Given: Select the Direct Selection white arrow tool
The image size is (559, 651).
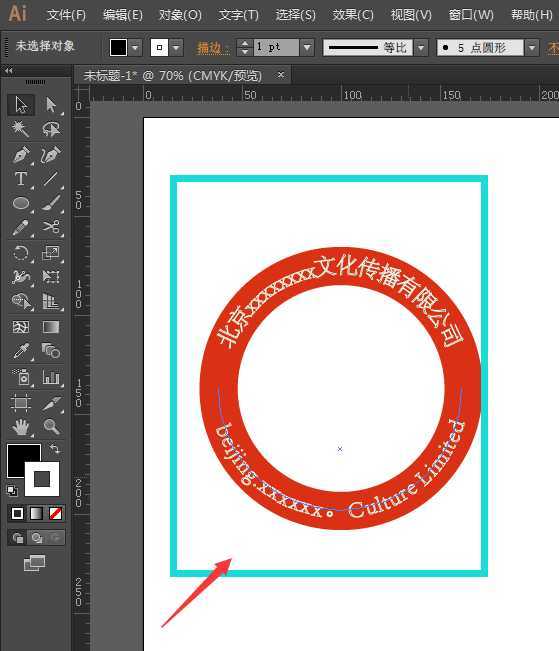Looking at the screenshot, I should (x=51, y=105).
